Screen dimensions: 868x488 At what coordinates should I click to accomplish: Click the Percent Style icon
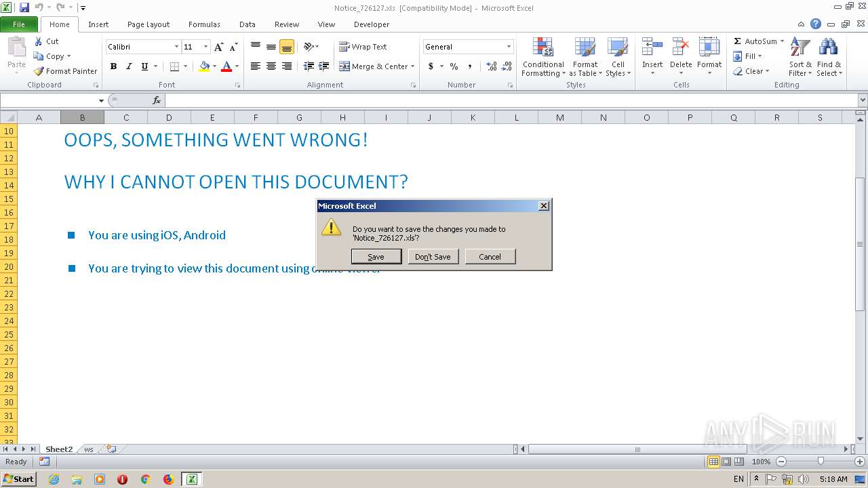pyautogui.click(x=454, y=66)
